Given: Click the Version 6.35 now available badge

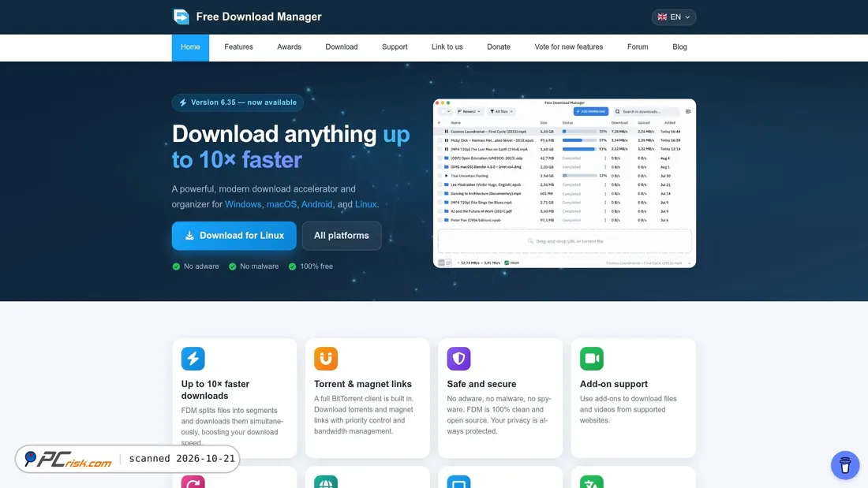Looking at the screenshot, I should click(238, 102).
